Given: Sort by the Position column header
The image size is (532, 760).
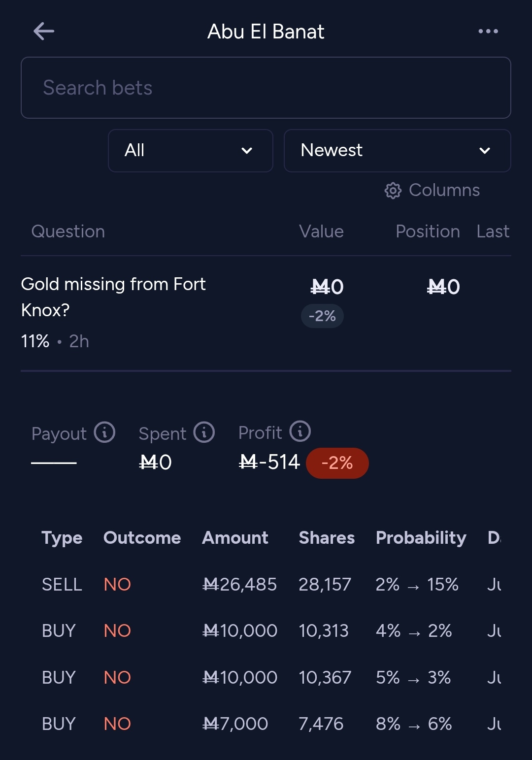Looking at the screenshot, I should tap(428, 231).
